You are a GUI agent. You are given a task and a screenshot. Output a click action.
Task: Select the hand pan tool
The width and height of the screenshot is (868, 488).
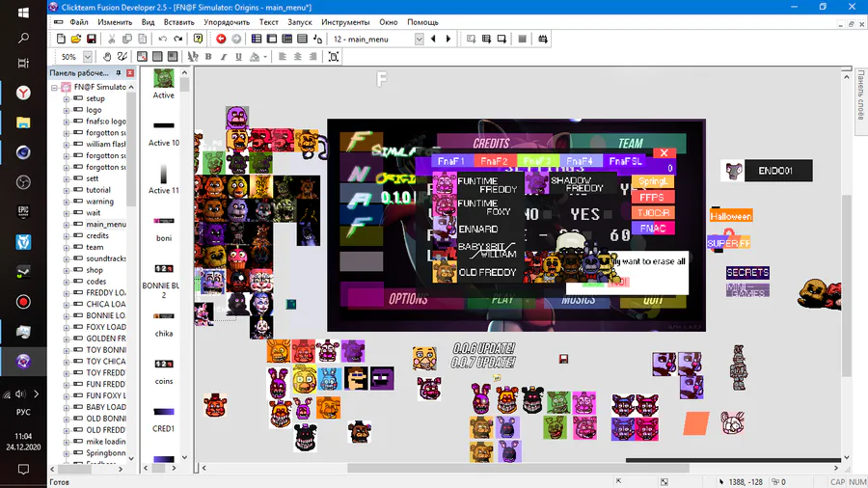click(107, 57)
